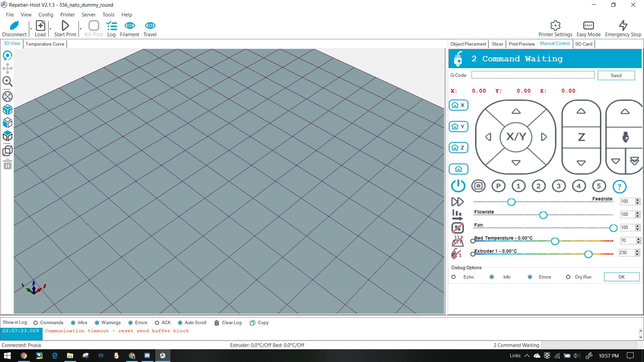Toggle Travel moves visibility eye icon
The image size is (644, 362).
click(150, 26)
